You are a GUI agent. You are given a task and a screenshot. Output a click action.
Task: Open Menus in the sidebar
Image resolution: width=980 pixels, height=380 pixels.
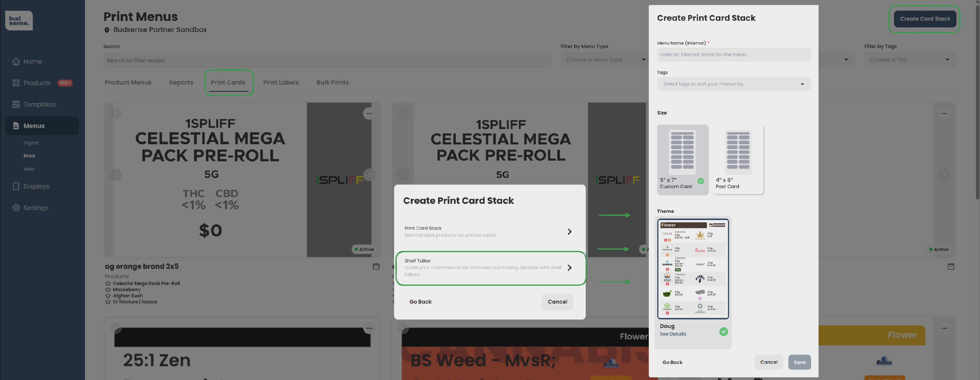(42, 126)
